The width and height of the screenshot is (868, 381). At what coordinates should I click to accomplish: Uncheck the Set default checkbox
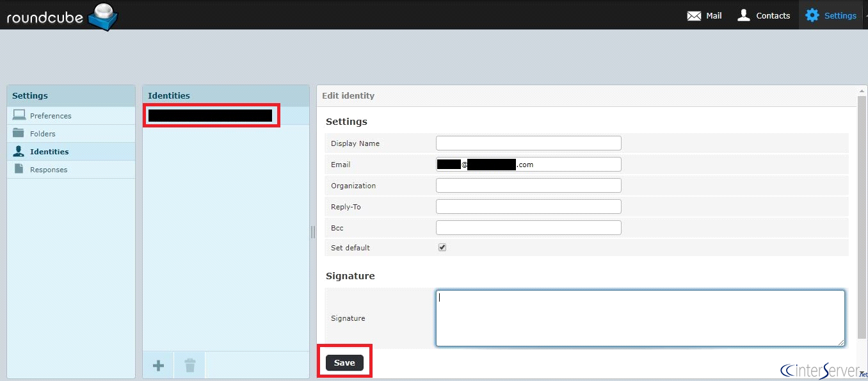point(442,247)
